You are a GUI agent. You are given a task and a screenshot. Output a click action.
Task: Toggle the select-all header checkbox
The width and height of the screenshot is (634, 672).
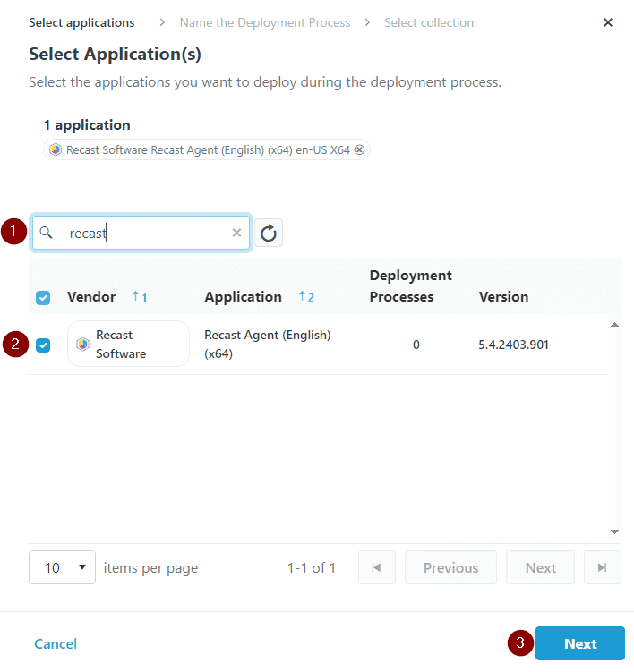click(x=43, y=297)
